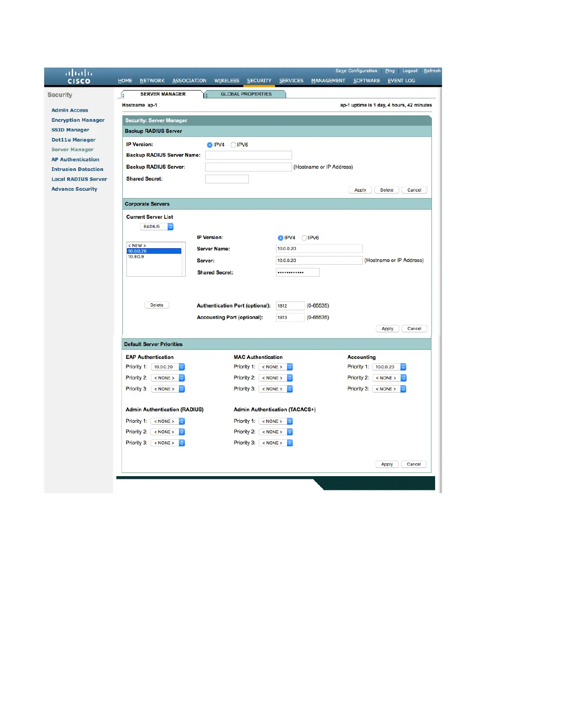Delete the selected server from list
This screenshot has height=728, width=563.
(x=157, y=305)
